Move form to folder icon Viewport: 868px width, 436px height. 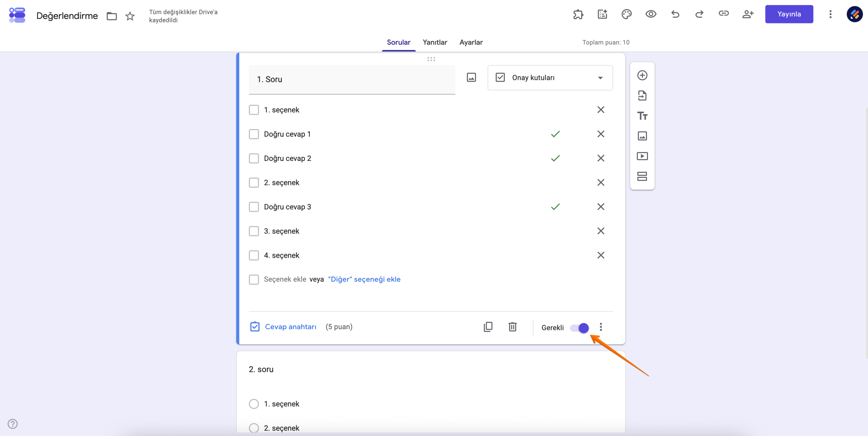coord(112,16)
